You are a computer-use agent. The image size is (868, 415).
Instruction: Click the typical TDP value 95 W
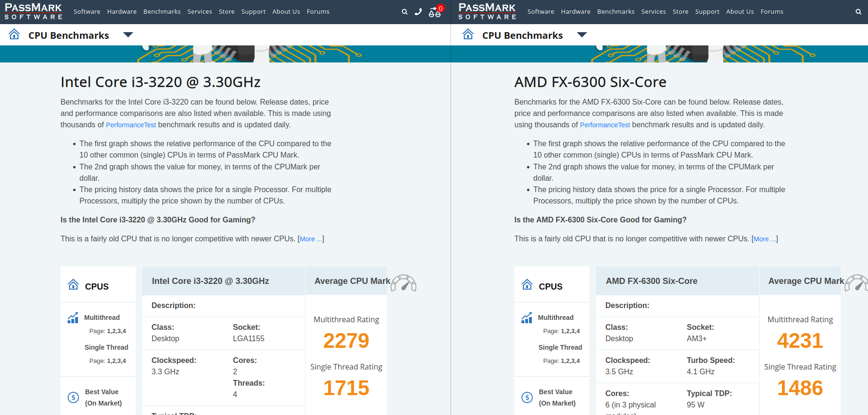point(695,405)
